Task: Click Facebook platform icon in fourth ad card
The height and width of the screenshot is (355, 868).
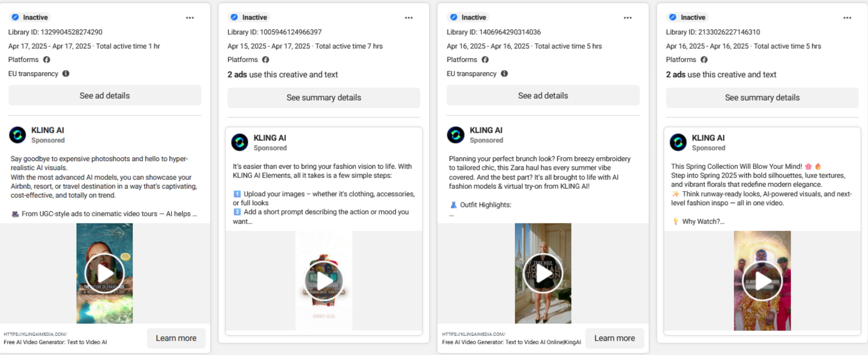Action: [704, 59]
